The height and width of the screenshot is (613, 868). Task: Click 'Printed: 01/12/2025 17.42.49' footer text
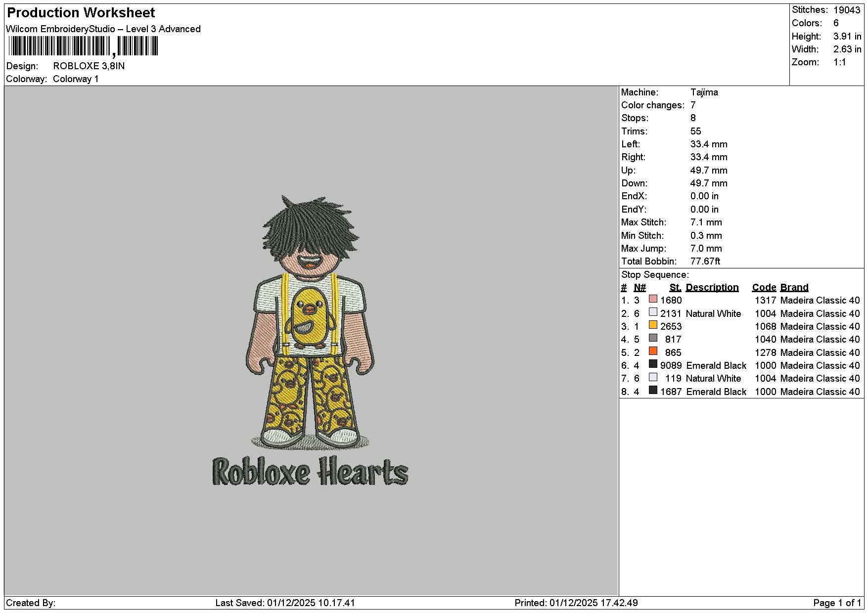click(x=576, y=603)
